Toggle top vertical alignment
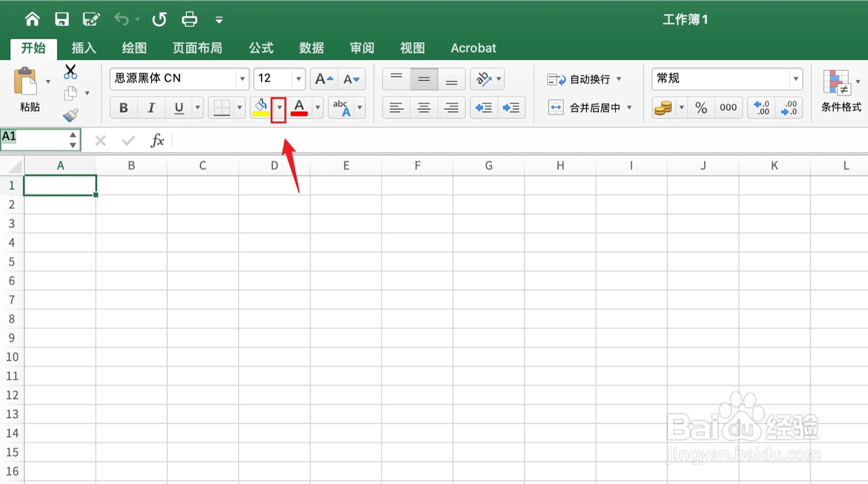868x484 pixels. 397,79
